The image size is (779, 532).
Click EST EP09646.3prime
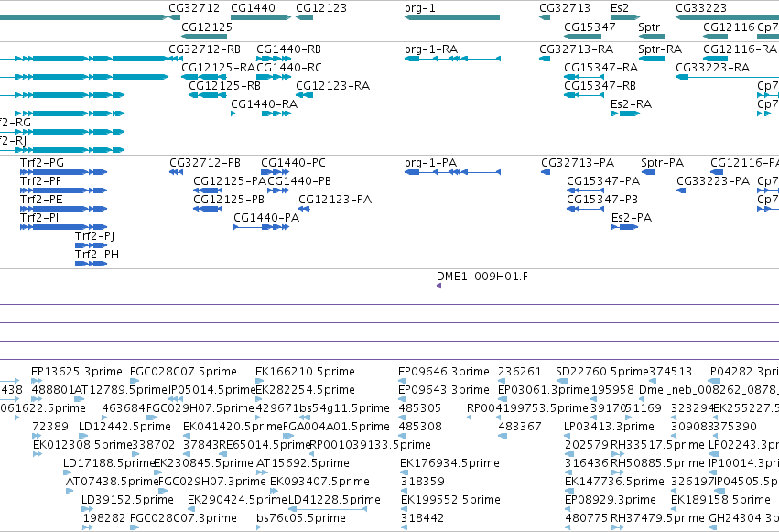click(x=403, y=381)
